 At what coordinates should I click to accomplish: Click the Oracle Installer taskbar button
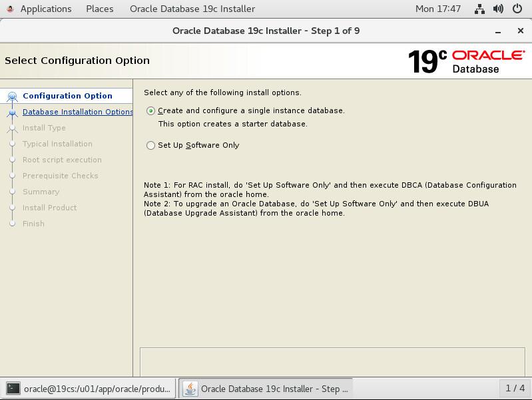click(266, 388)
